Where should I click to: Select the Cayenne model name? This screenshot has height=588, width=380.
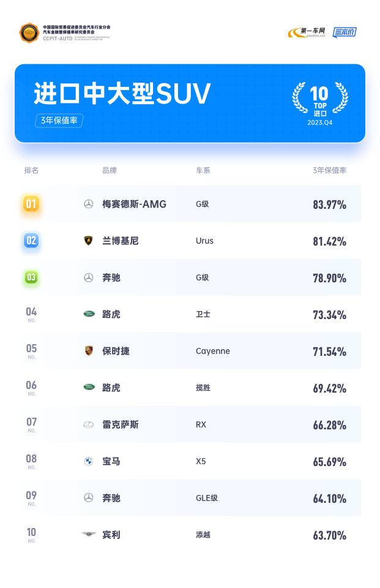point(213,352)
